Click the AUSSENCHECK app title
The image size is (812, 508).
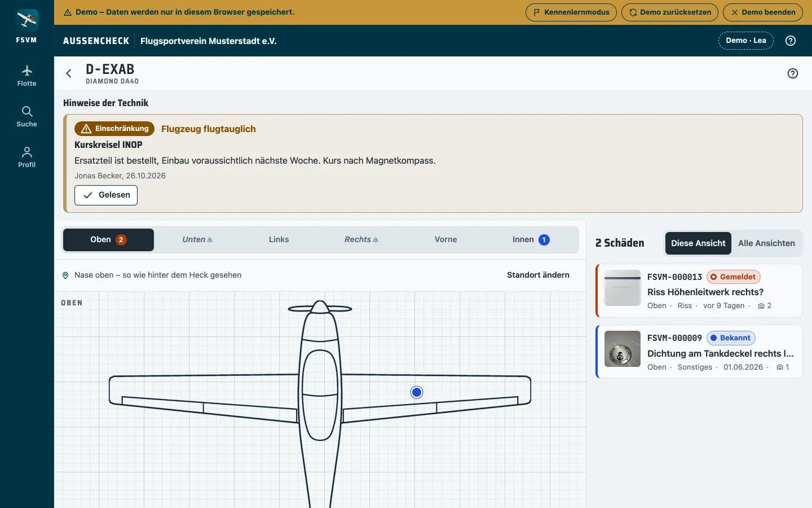(x=96, y=41)
